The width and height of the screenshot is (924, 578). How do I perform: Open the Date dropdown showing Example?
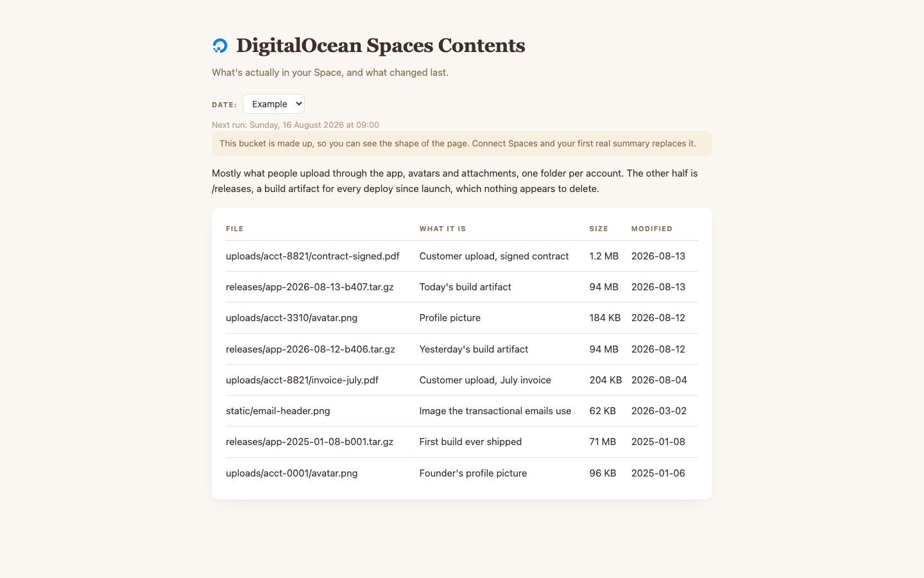coord(273,104)
